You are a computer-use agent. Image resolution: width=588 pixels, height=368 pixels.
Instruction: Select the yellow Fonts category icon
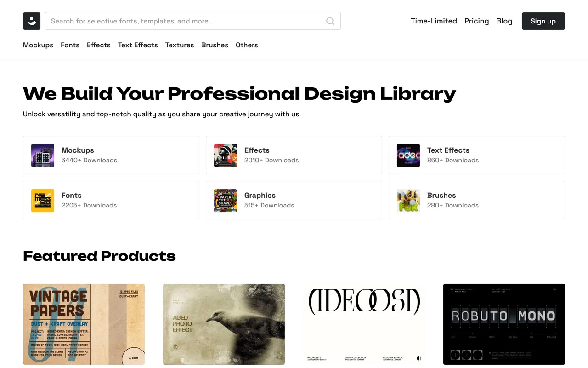point(43,201)
